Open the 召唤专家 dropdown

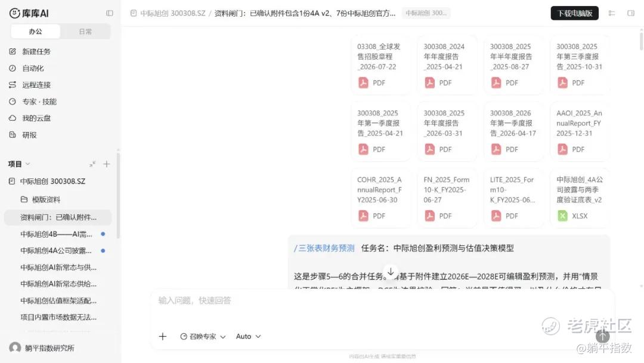point(203,336)
